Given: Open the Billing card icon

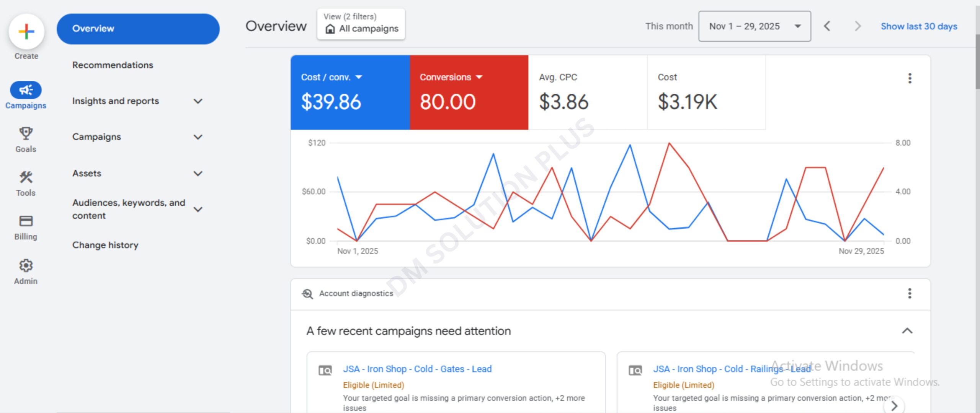Looking at the screenshot, I should 26,221.
